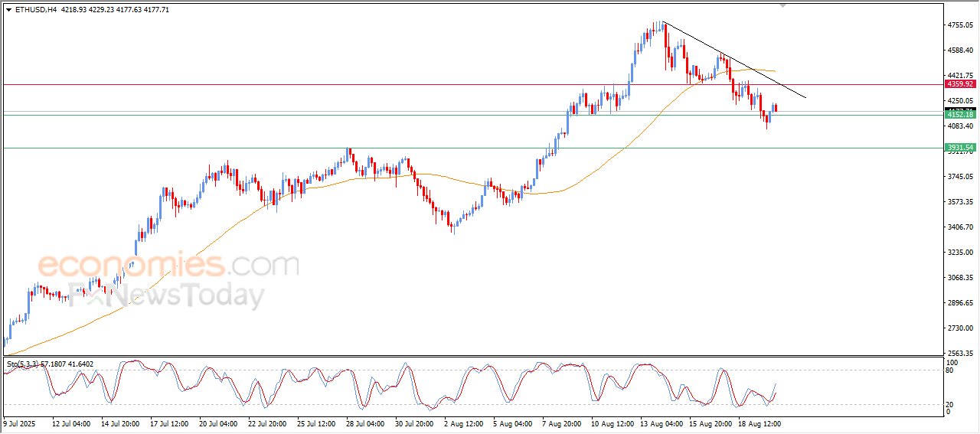Click the 2563.35 price axis label
Screen dimensions: 980x434
coord(962,354)
